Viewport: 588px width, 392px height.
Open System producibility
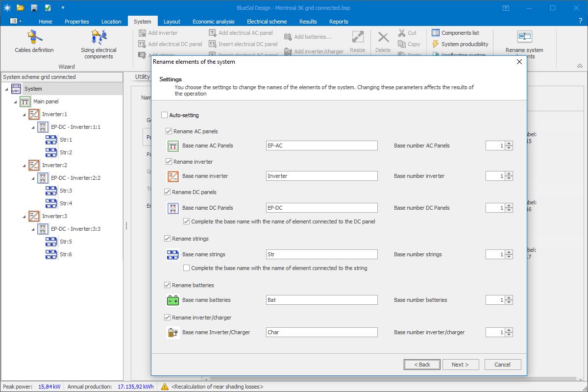point(460,44)
